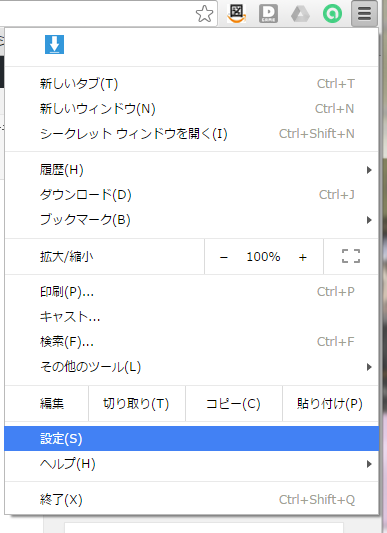Increase zoom with the plus button
This screenshot has height=533, width=387.
tap(303, 257)
